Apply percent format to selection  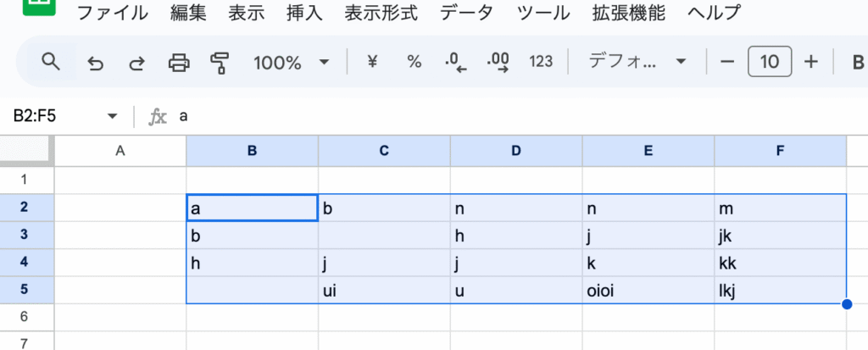(x=415, y=62)
